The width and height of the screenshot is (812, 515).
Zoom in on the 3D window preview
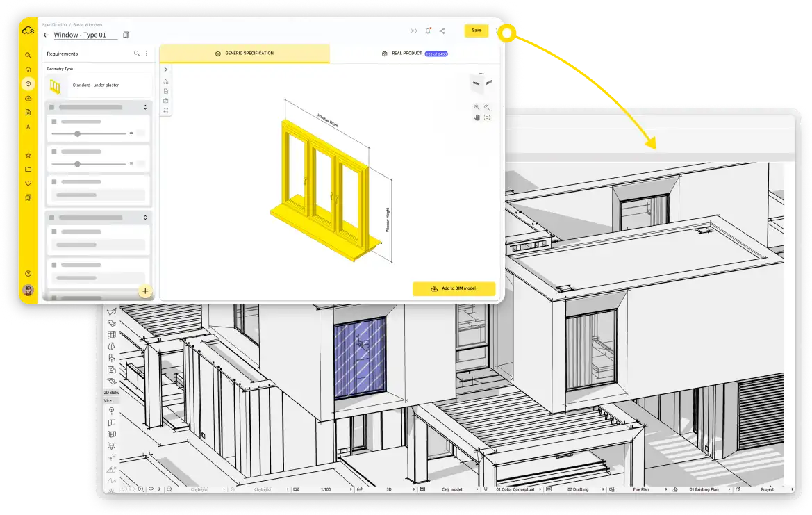[477, 107]
